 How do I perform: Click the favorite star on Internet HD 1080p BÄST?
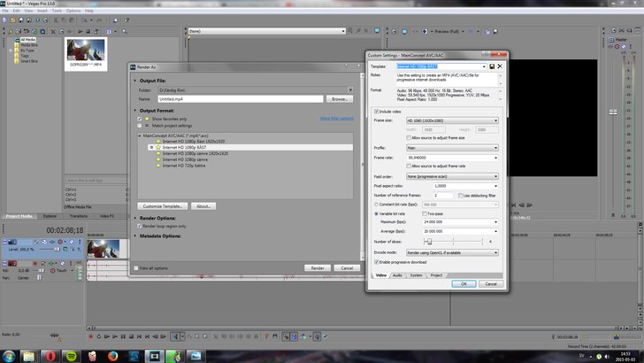tap(158, 148)
